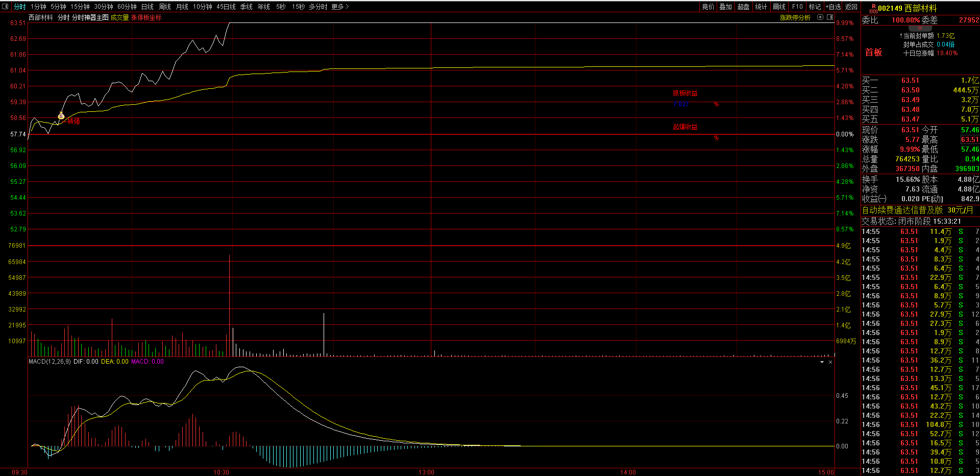
Task: Open the MACD pane dropdown arrow
Action: 822,362
